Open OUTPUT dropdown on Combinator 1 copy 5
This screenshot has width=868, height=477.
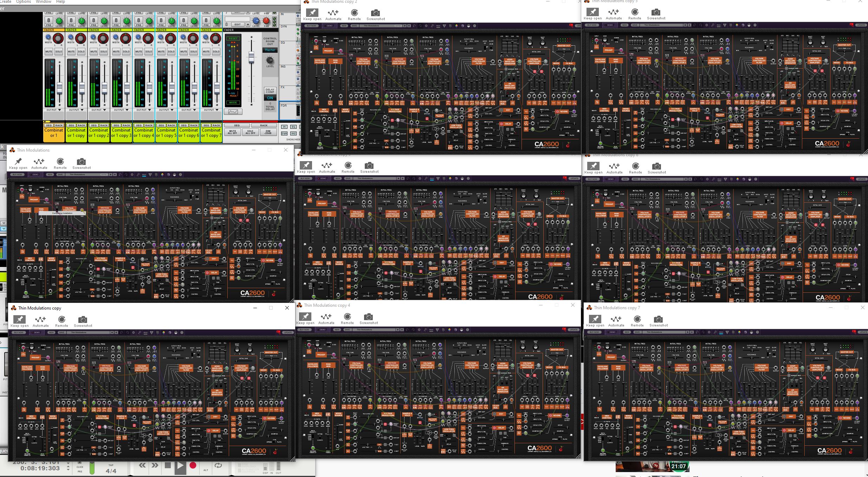pyautogui.click(x=166, y=110)
